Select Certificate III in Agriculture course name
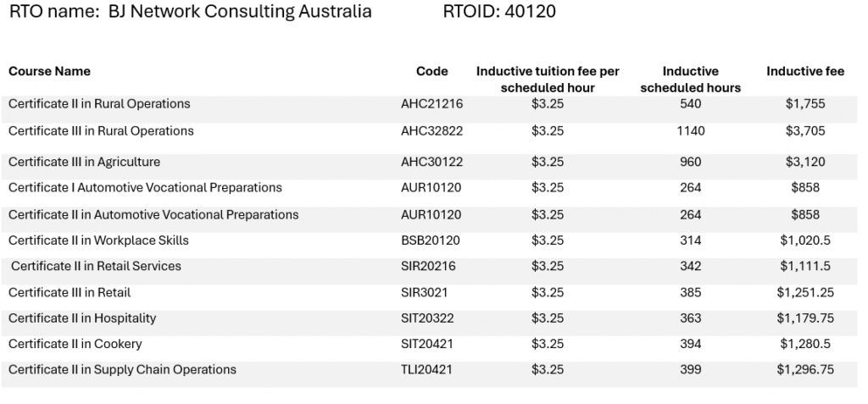The height and width of the screenshot is (404, 868). pyautogui.click(x=84, y=162)
